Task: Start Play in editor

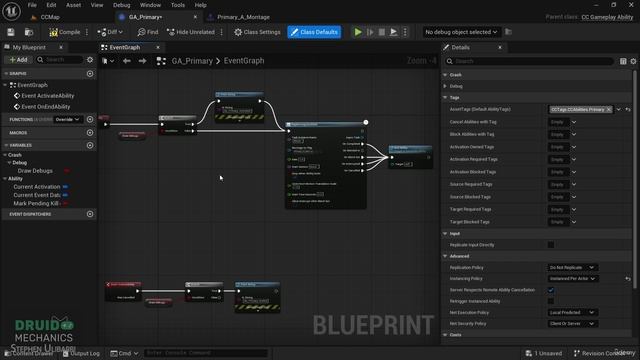Action: [x=358, y=32]
